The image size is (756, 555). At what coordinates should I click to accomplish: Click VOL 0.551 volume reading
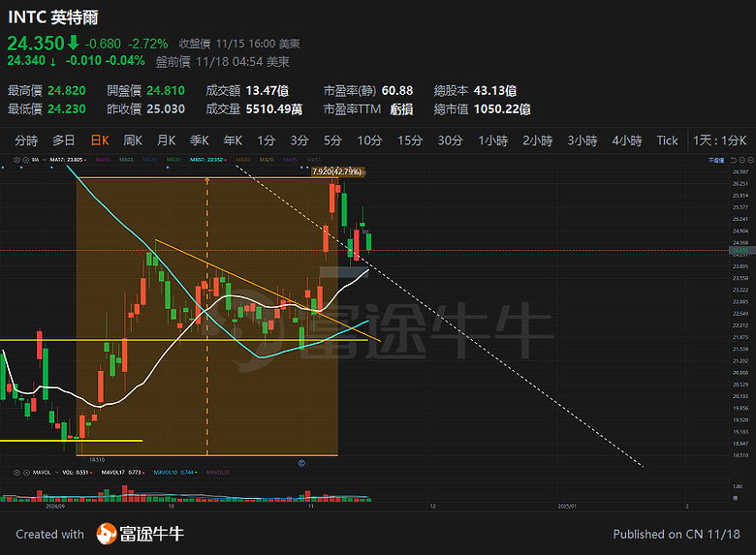pos(77,473)
